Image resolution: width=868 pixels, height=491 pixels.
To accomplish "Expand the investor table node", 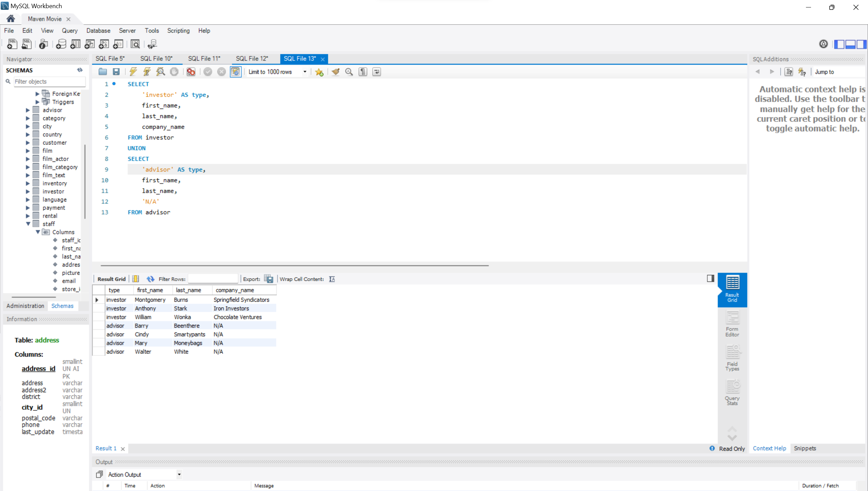I will tap(28, 191).
